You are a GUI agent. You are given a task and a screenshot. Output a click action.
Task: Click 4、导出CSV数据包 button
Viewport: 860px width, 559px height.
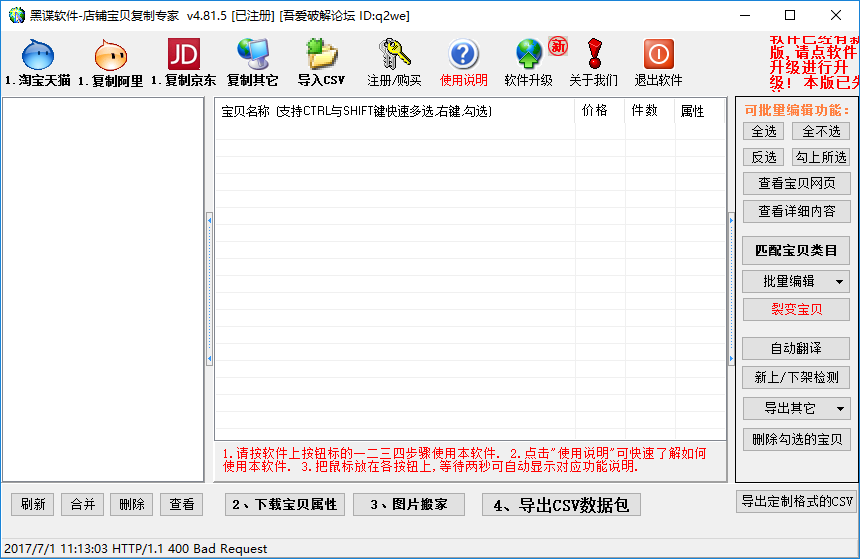coord(561,505)
